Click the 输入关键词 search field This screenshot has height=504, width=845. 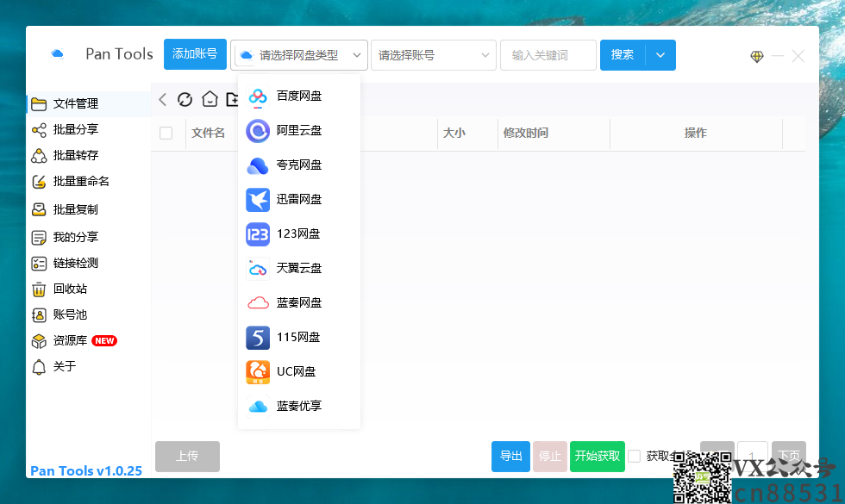tap(548, 55)
